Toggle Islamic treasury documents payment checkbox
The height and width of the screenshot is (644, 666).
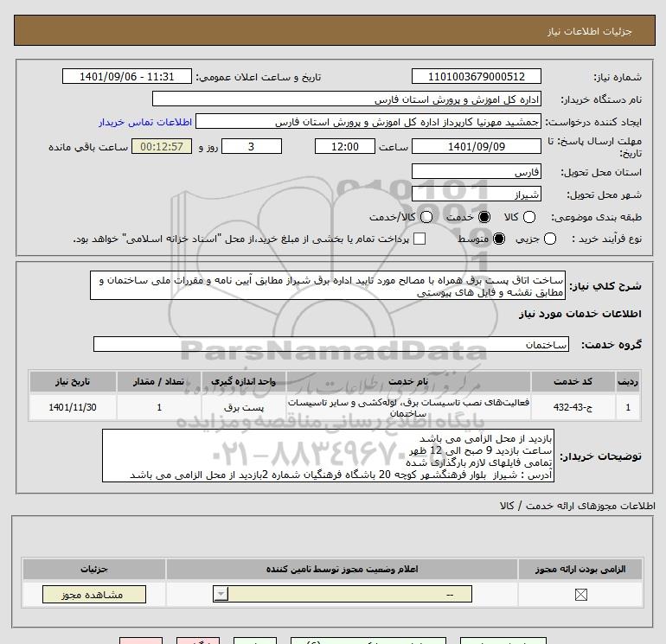419,239
